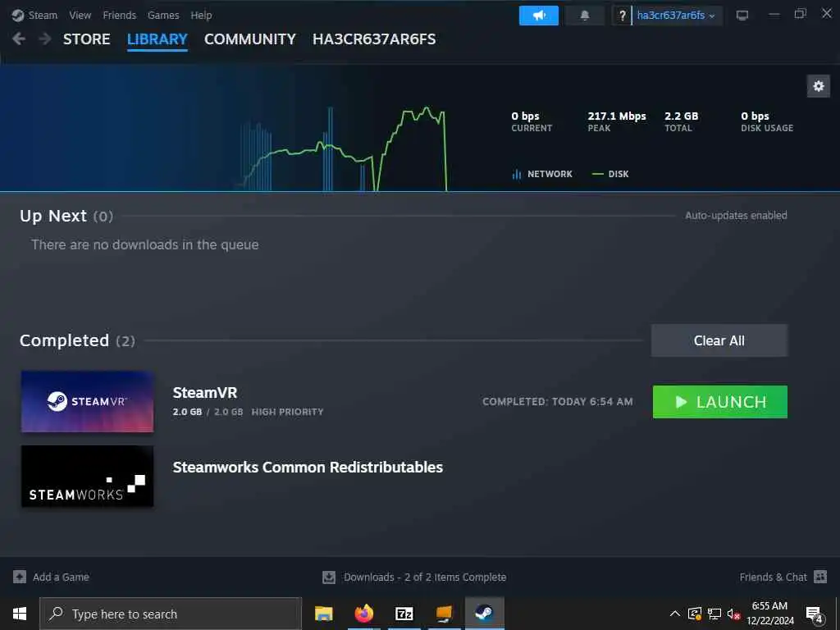Switch to the LIBRARY tab
Image resolution: width=840 pixels, height=630 pixels.
click(x=157, y=39)
